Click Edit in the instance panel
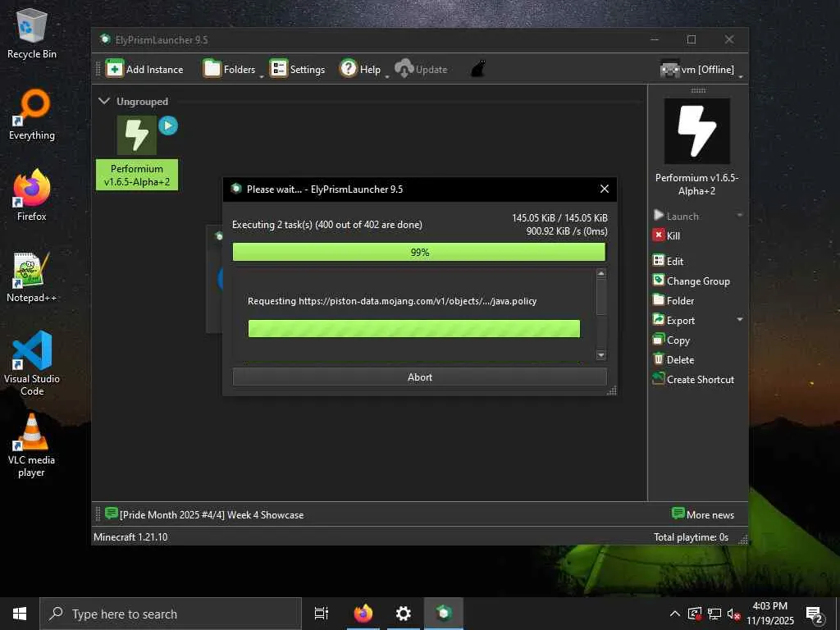 (x=668, y=261)
